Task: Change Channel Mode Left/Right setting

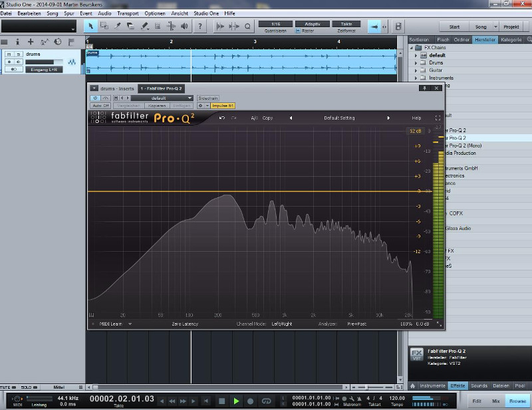Action: point(281,324)
